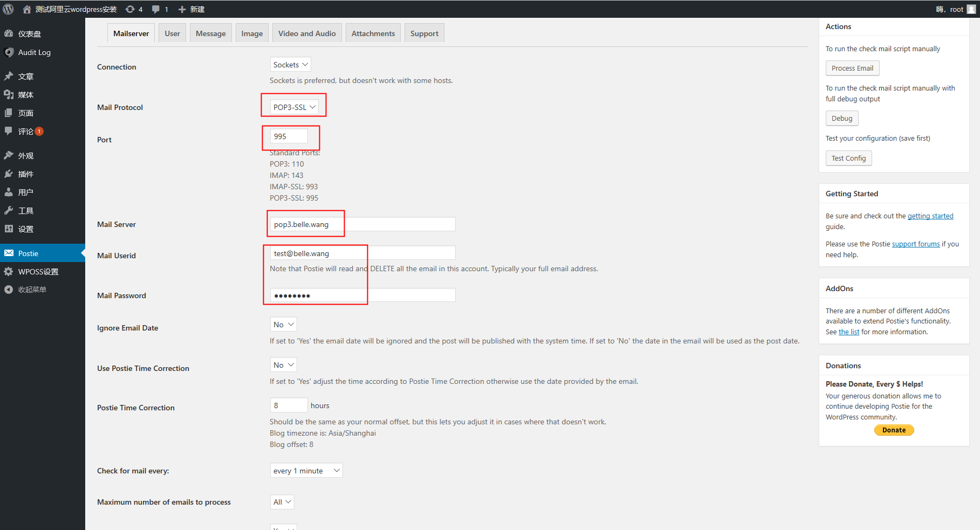Switch to the Message tab
The width and height of the screenshot is (980, 530).
point(210,33)
